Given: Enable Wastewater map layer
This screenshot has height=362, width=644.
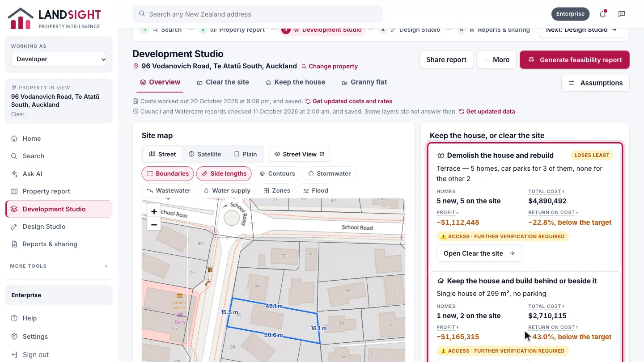Looking at the screenshot, I should tap(169, 190).
